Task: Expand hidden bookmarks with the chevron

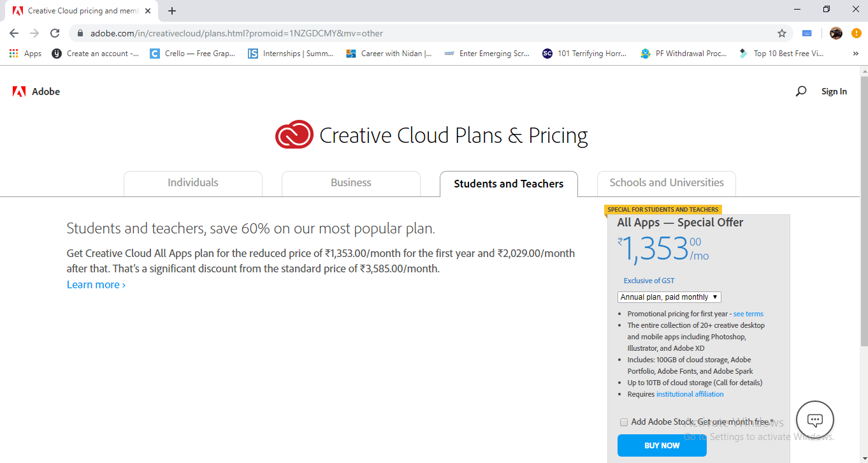Action: (x=855, y=54)
